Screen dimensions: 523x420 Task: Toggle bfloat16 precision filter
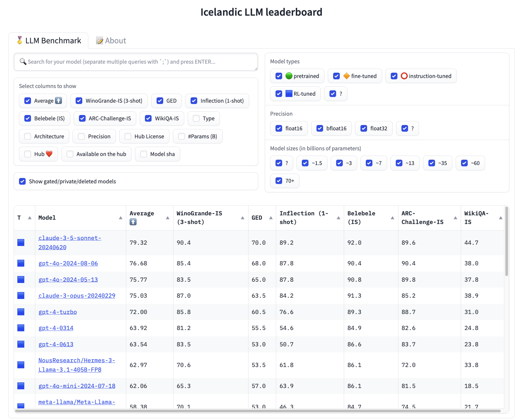tap(320, 128)
